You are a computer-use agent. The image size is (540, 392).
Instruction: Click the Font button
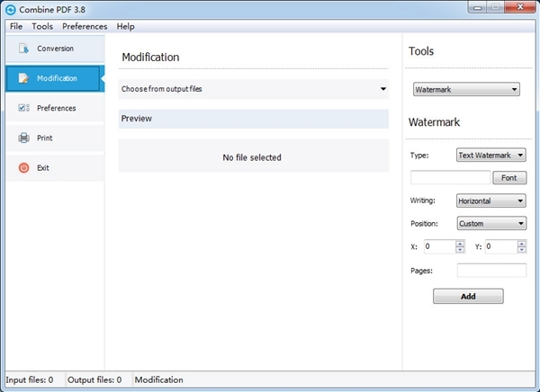[509, 178]
